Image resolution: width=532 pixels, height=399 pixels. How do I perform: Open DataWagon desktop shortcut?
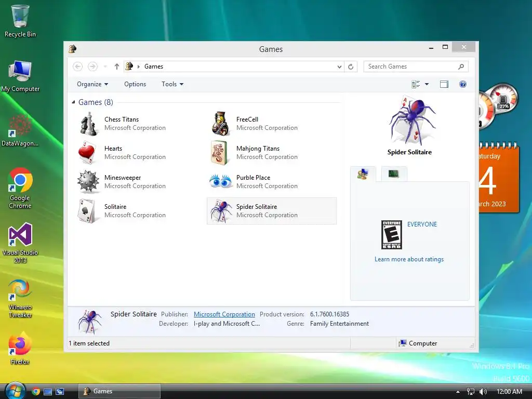coord(20,130)
